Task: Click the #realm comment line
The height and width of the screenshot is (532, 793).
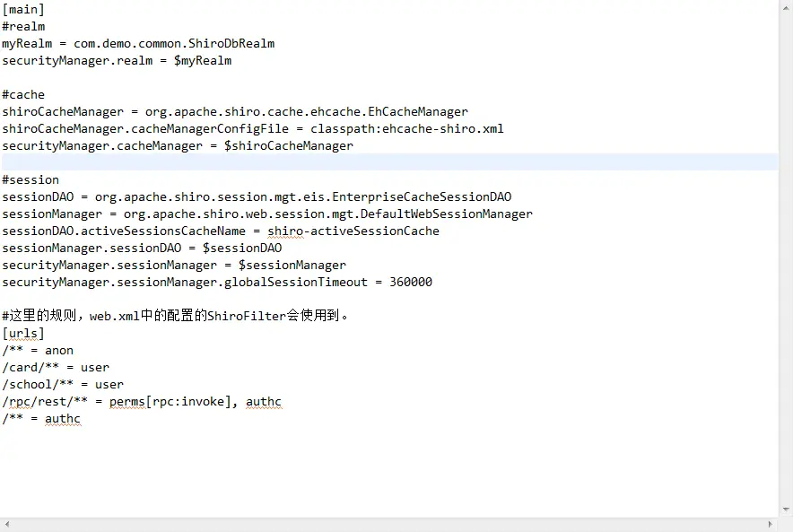Action: pyautogui.click(x=23, y=26)
